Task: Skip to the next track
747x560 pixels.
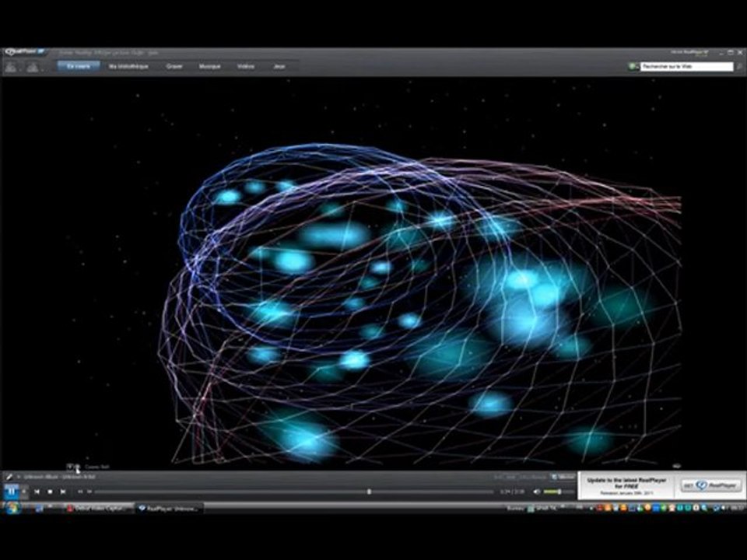Action: pyautogui.click(x=63, y=492)
